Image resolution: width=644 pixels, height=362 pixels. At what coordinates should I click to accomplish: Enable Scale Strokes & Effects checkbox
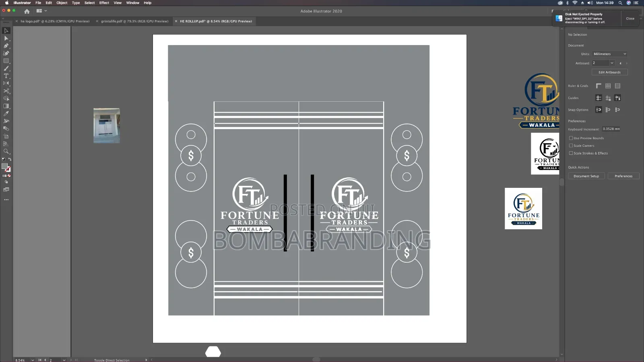571,153
